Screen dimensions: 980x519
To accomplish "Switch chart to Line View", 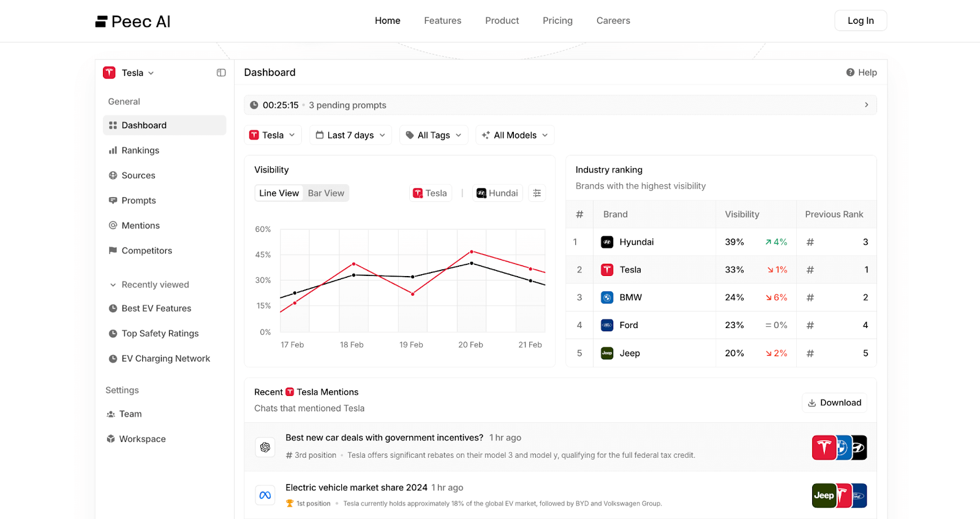I will pos(279,193).
